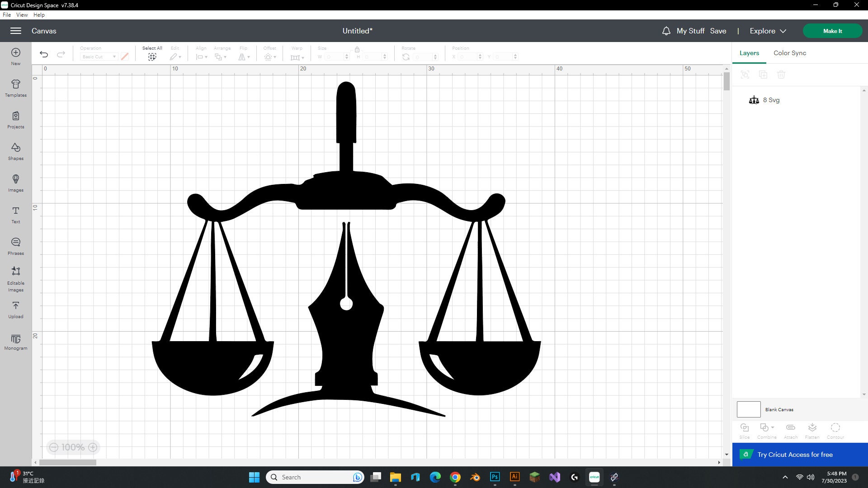Screen dimensions: 868x488
Task: Open the Operation dropdown
Action: click(x=98, y=56)
